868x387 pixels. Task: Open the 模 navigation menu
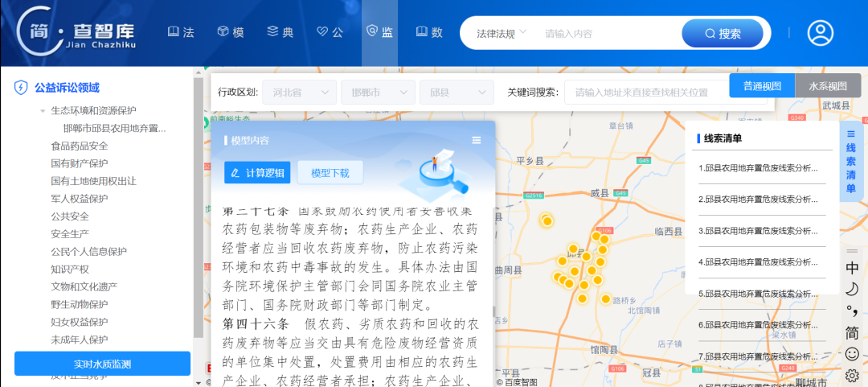tap(231, 32)
